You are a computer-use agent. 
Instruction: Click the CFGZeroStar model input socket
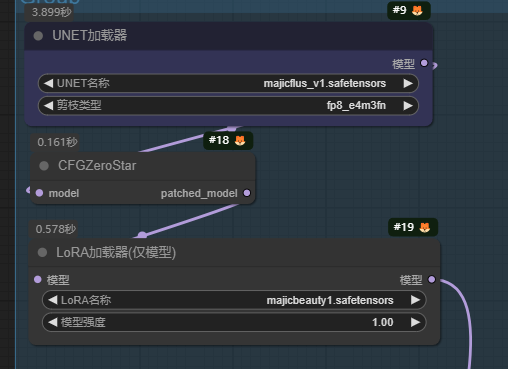[39, 193]
